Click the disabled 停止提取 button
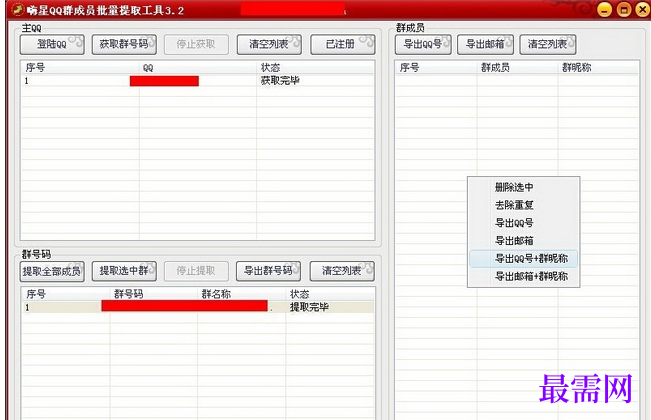Viewport: 651px width, 420px height. pos(196,271)
